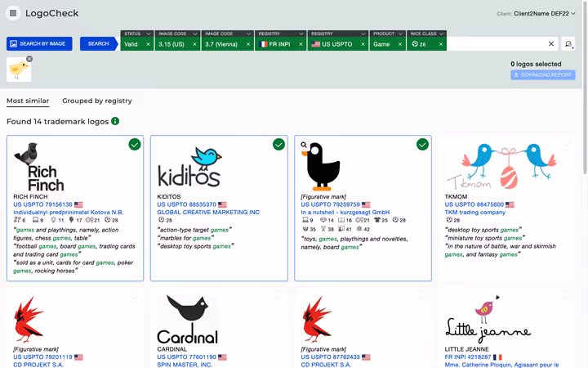Open the Rich Finch logo image
The height and width of the screenshot is (368, 588).
click(x=39, y=167)
